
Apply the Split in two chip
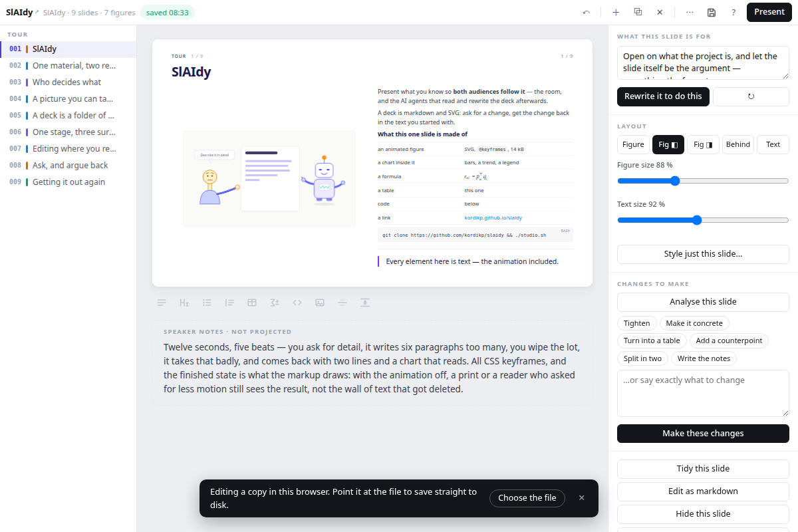coord(642,358)
